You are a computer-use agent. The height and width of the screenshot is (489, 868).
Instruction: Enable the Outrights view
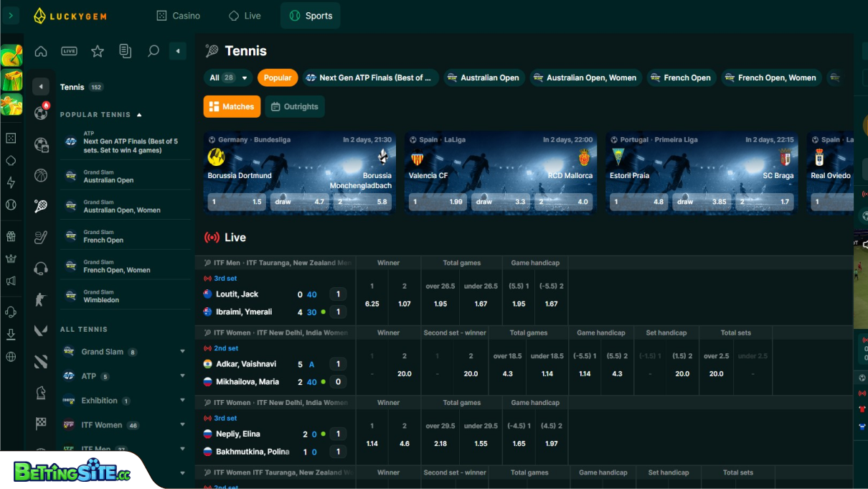294,106
